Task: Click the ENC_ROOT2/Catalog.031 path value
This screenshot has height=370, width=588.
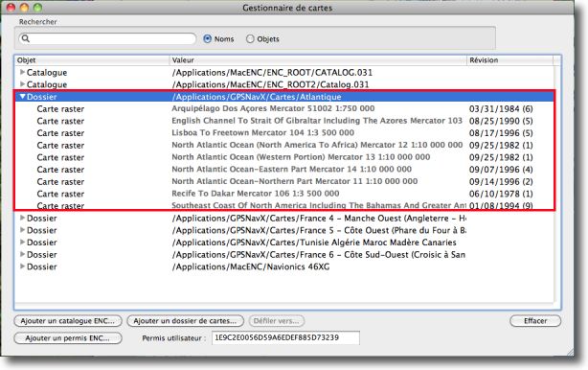Action: (x=270, y=84)
